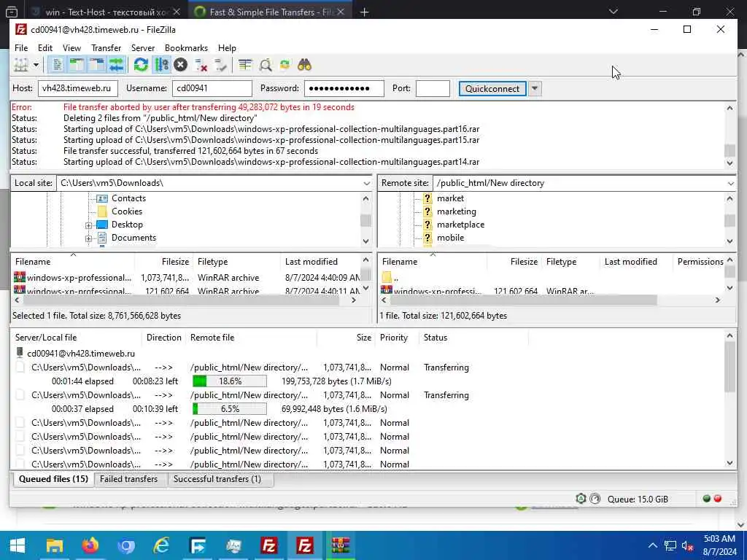The image size is (747, 560).
Task: Select the marketplace folder in remote tree
Action: pos(460,225)
